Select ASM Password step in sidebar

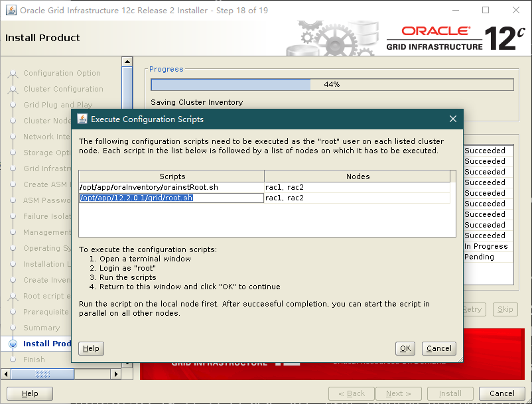pos(47,200)
